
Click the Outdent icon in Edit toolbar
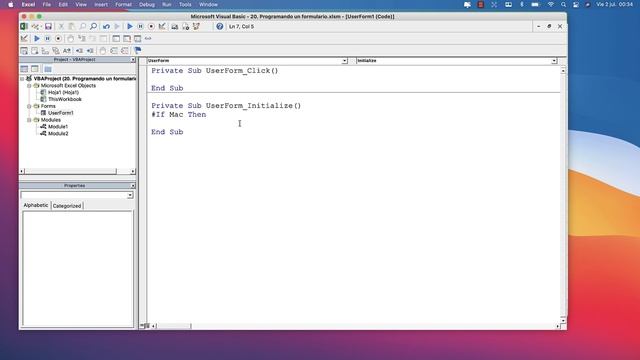[90, 51]
